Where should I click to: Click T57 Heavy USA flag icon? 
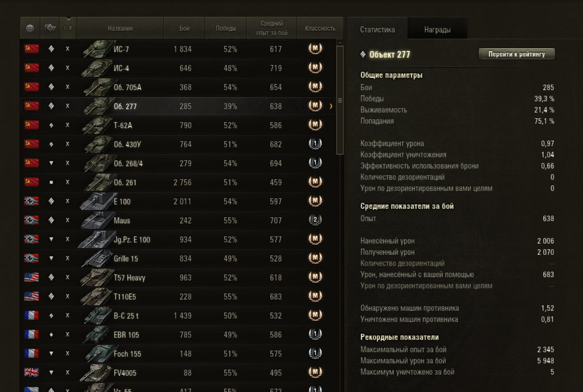31,277
